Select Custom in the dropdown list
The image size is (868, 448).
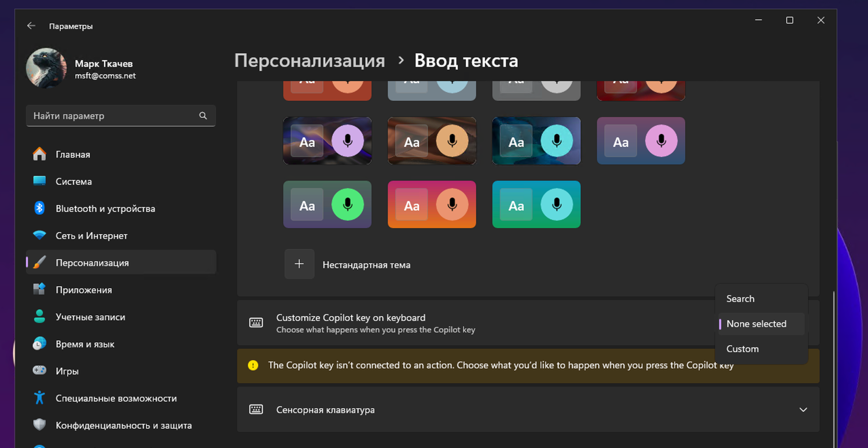coord(742,349)
